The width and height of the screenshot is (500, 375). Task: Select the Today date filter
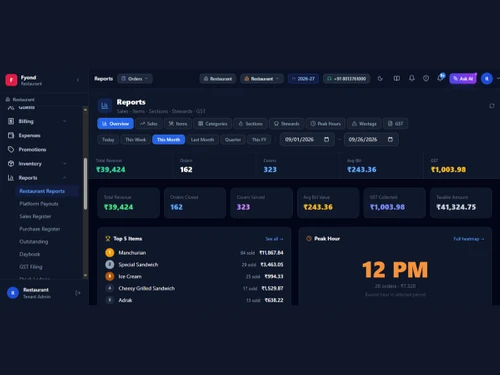(108, 140)
